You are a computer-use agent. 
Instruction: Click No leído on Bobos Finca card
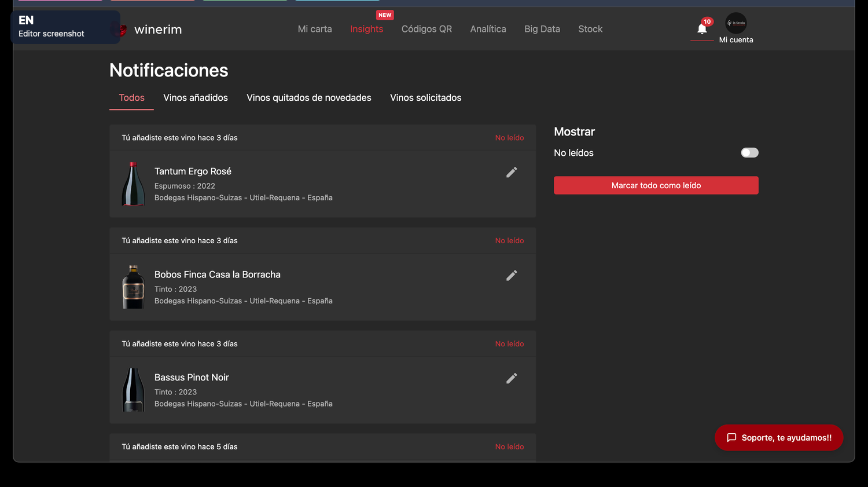[x=509, y=241]
